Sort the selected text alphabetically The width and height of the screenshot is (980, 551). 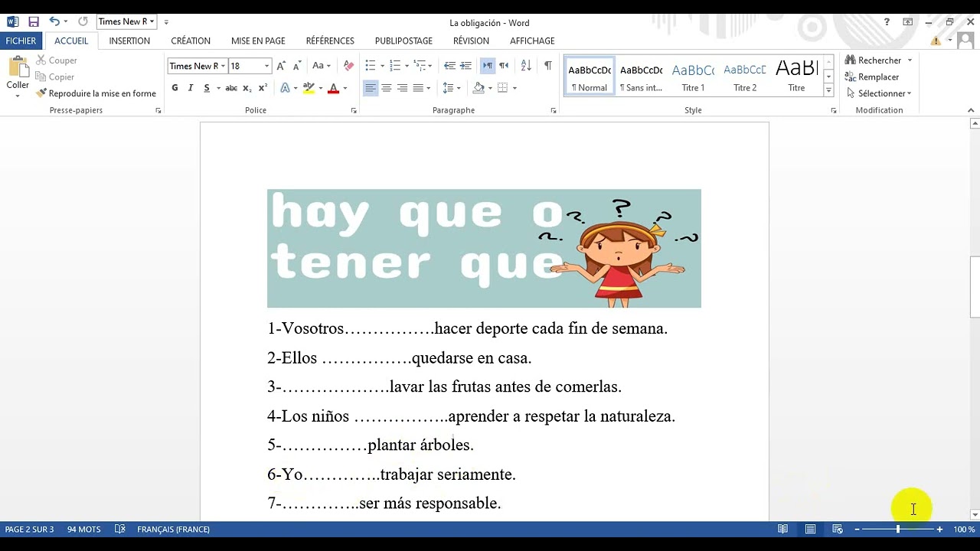tap(526, 66)
